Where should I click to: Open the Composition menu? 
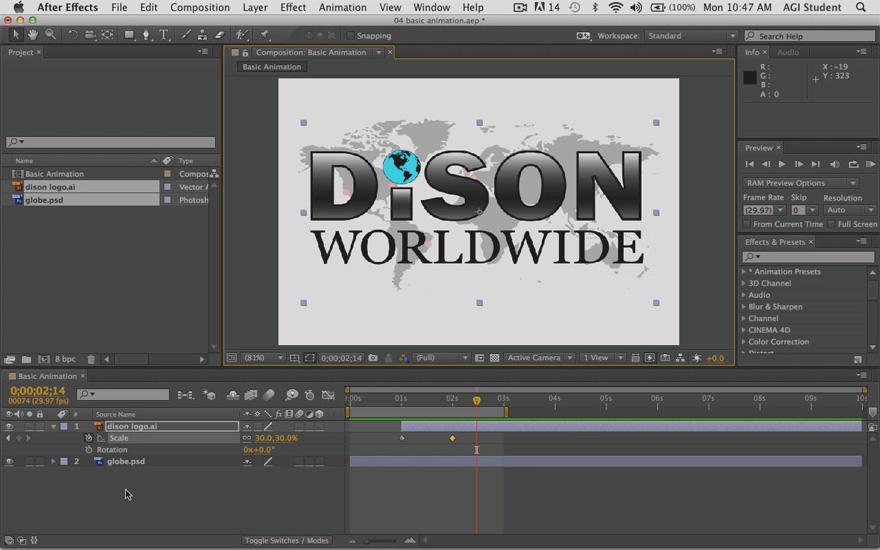click(200, 7)
